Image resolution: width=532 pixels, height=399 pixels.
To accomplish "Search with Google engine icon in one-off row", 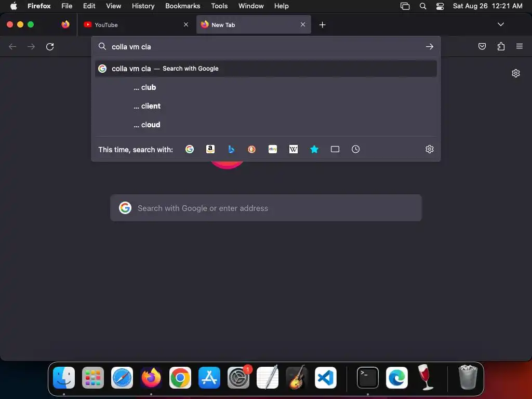I will pos(190,149).
